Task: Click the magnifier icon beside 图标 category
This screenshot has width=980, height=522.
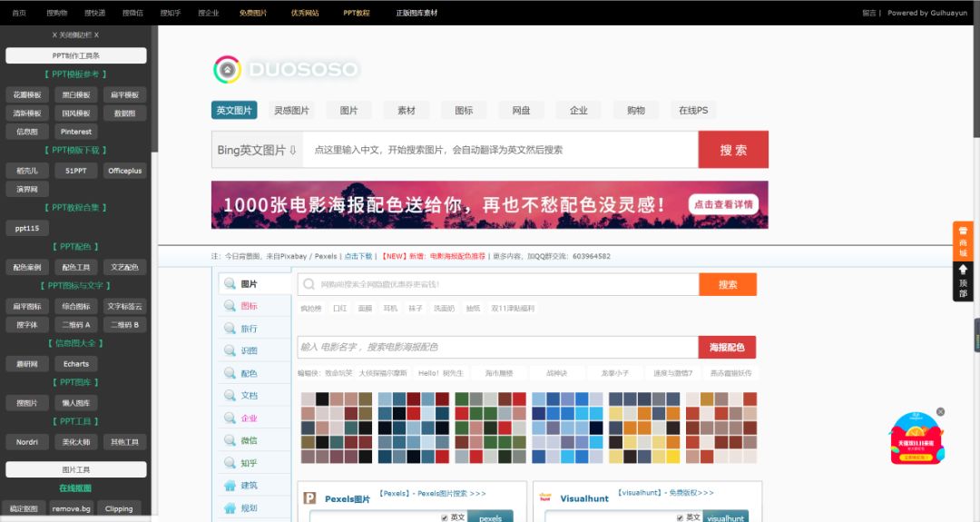Action: [x=230, y=306]
